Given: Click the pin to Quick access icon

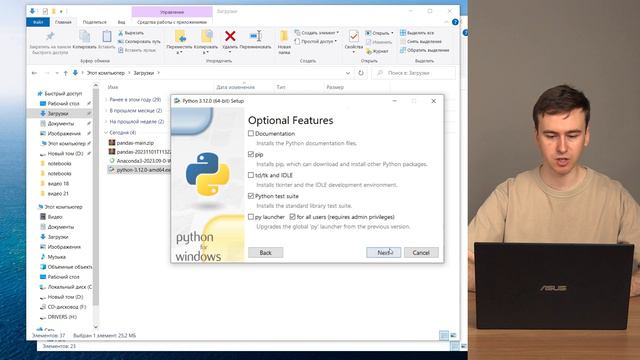Looking at the screenshot, I should (50, 37).
